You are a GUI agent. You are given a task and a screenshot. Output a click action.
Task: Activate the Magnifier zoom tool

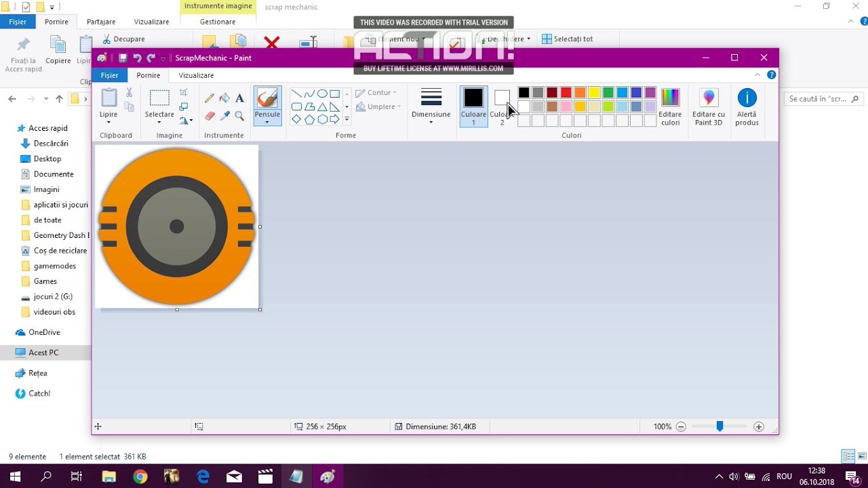tap(239, 116)
